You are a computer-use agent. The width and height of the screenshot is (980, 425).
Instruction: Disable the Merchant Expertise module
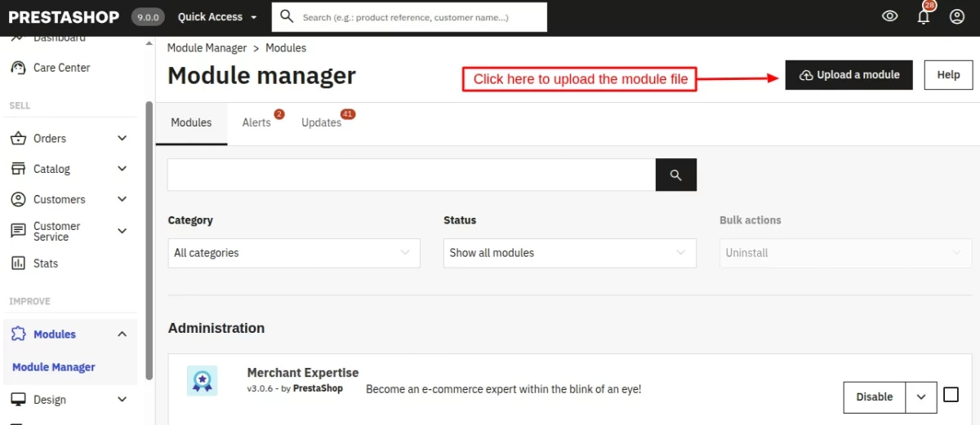875,397
